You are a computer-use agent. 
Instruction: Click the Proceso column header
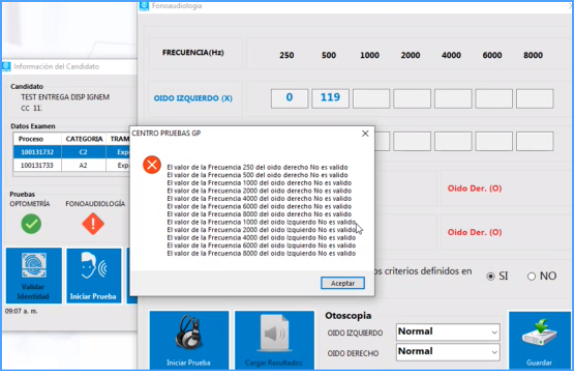[37, 139]
